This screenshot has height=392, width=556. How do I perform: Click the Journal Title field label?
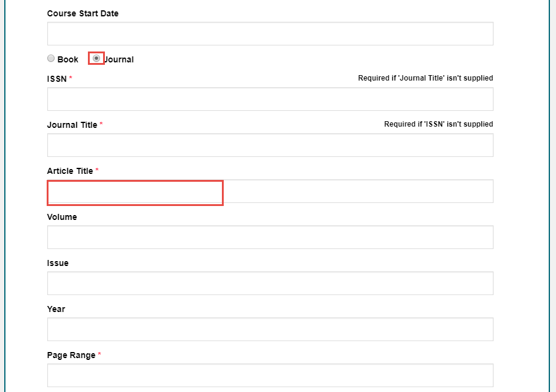[x=72, y=125]
